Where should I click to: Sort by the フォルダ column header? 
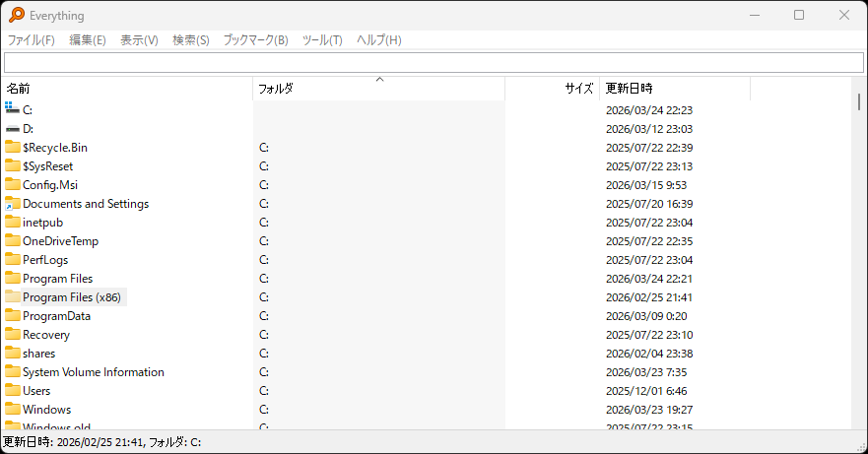[379, 89]
